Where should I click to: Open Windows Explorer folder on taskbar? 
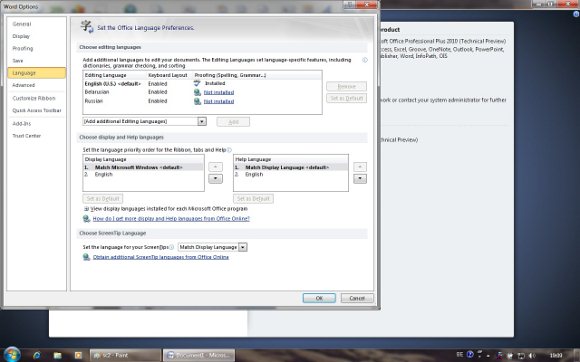coord(57,355)
